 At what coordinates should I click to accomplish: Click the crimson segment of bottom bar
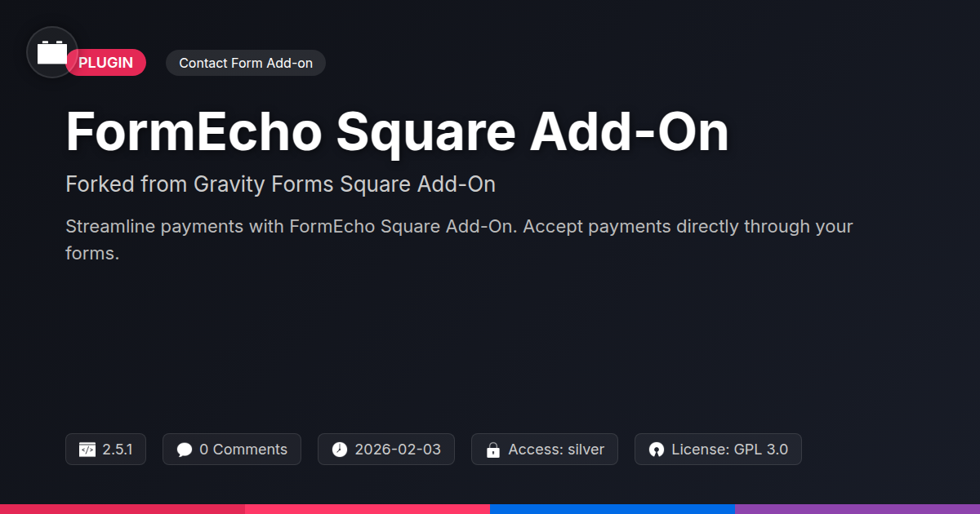point(122,508)
